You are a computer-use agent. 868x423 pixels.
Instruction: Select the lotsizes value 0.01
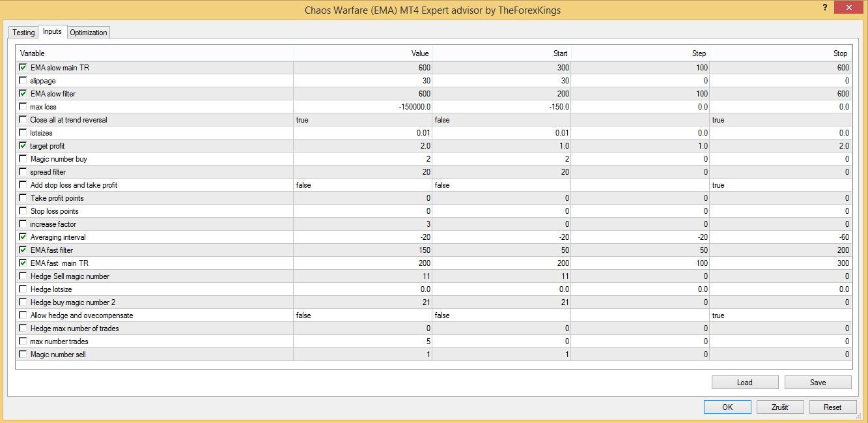pyautogui.click(x=363, y=133)
